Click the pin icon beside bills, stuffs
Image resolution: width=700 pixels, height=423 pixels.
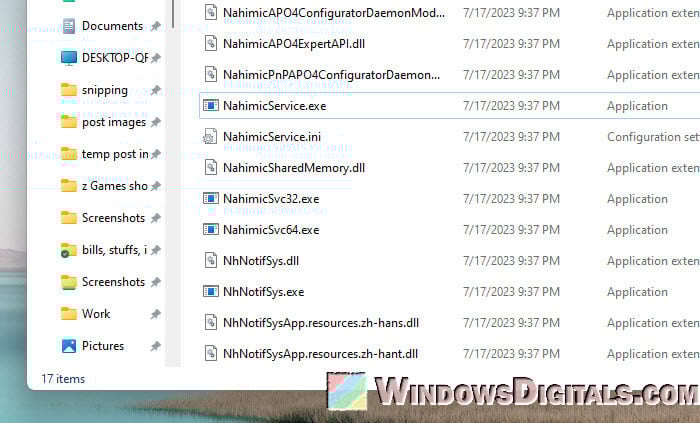point(155,250)
